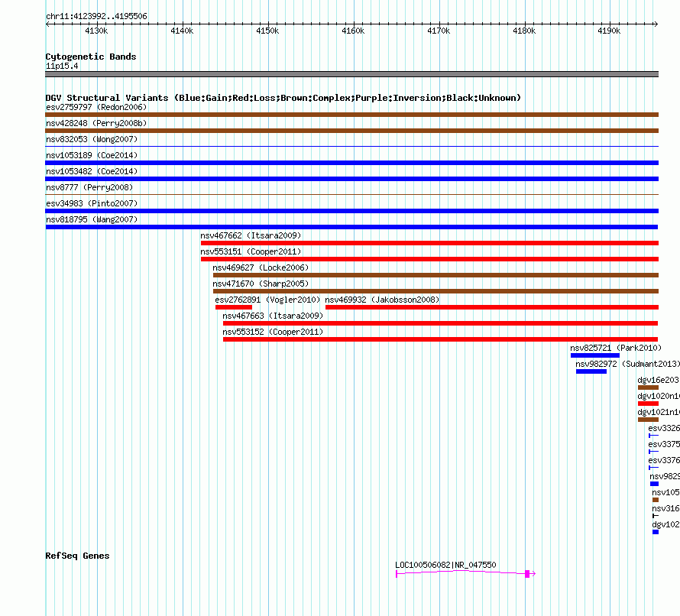Click the 4140k ruler mark
The image size is (680, 616).
tap(182, 31)
